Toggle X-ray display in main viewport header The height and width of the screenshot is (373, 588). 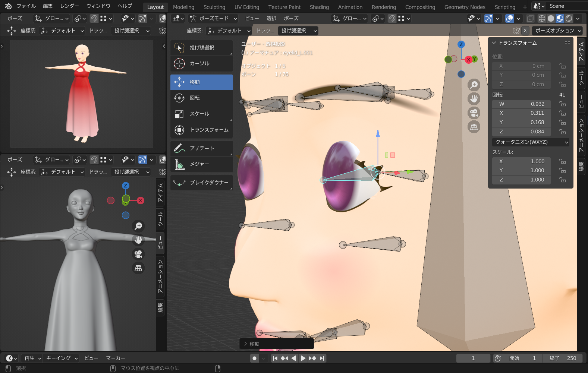click(530, 19)
